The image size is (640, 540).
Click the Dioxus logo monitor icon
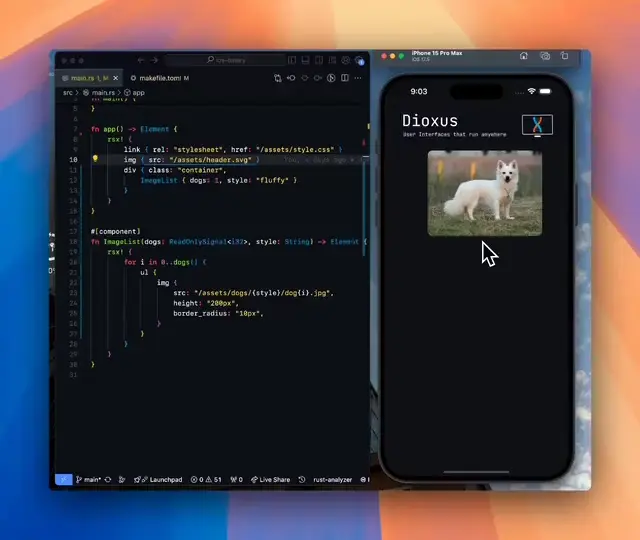538,126
